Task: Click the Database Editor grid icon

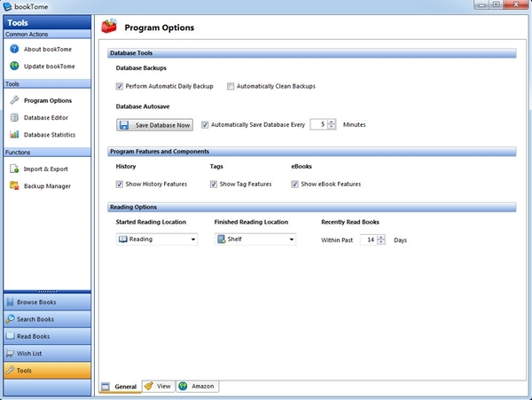Action: click(14, 117)
